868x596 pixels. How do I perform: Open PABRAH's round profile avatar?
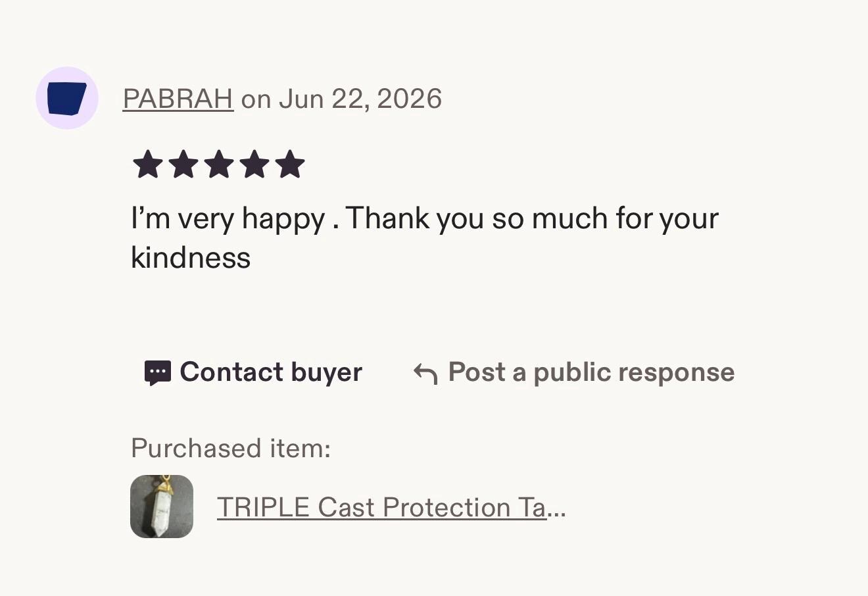click(67, 98)
